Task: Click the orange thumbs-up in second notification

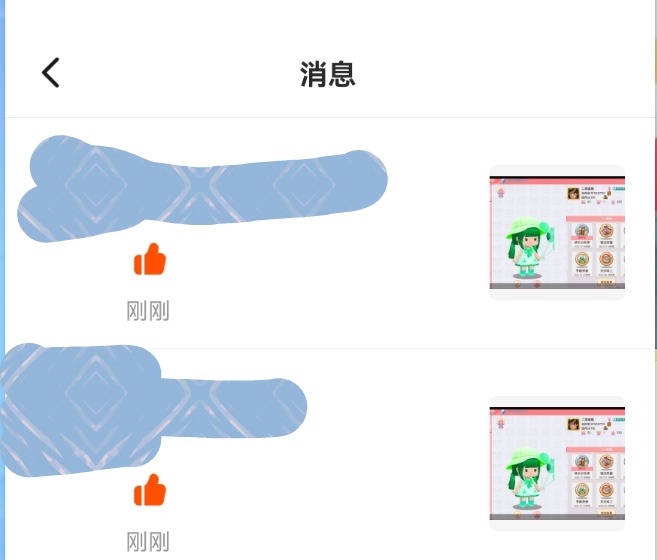Action: 150,490
